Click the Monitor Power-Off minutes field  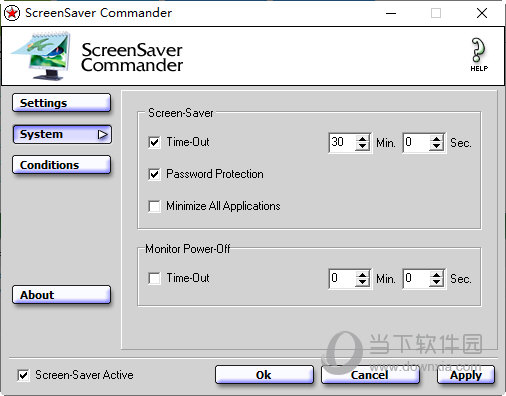coord(343,279)
